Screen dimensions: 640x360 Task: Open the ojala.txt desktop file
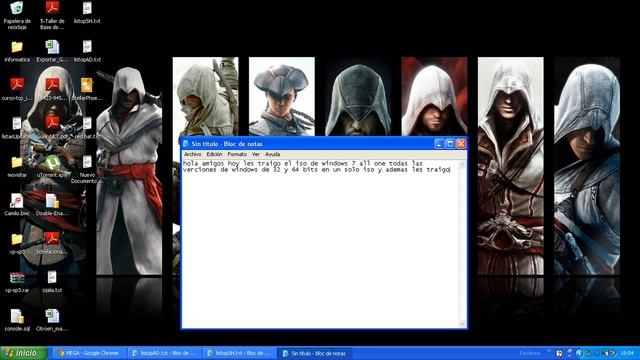52,282
